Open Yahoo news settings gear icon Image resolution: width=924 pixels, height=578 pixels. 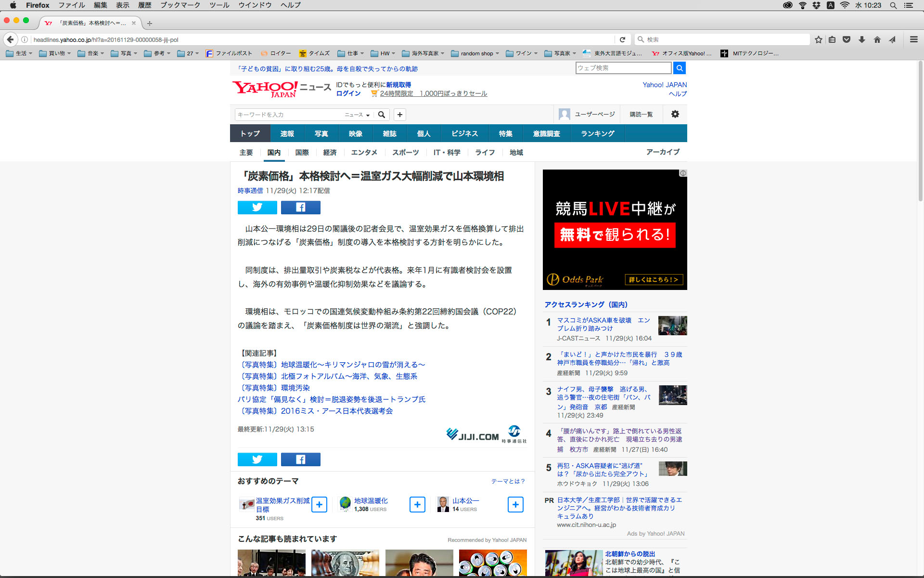coord(675,114)
